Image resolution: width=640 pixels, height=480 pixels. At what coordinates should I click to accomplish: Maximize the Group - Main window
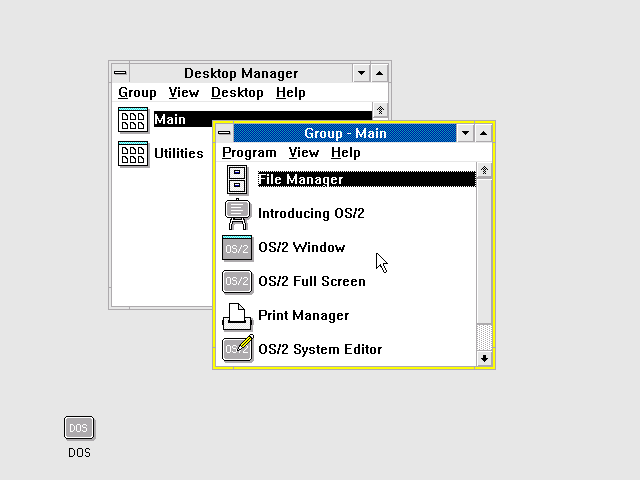pos(483,133)
